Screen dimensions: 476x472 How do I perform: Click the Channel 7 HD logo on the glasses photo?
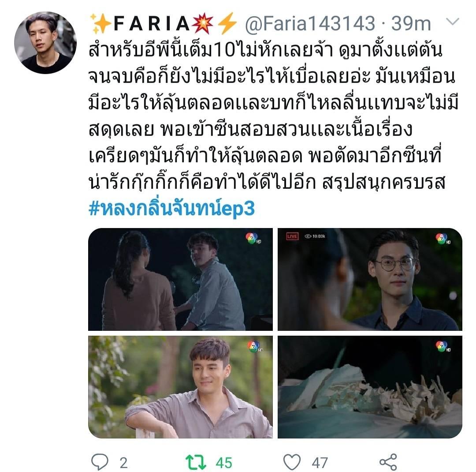[x=443, y=239]
